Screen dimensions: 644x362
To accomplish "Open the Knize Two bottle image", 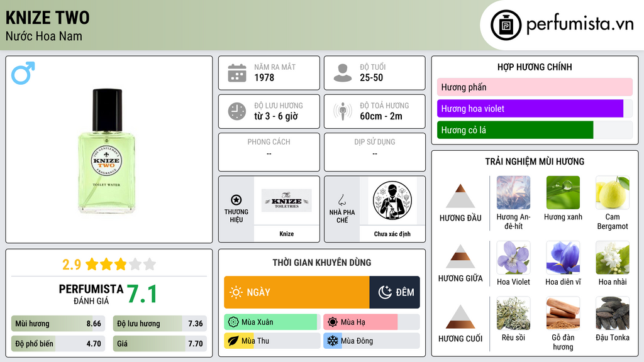I will click(106, 151).
